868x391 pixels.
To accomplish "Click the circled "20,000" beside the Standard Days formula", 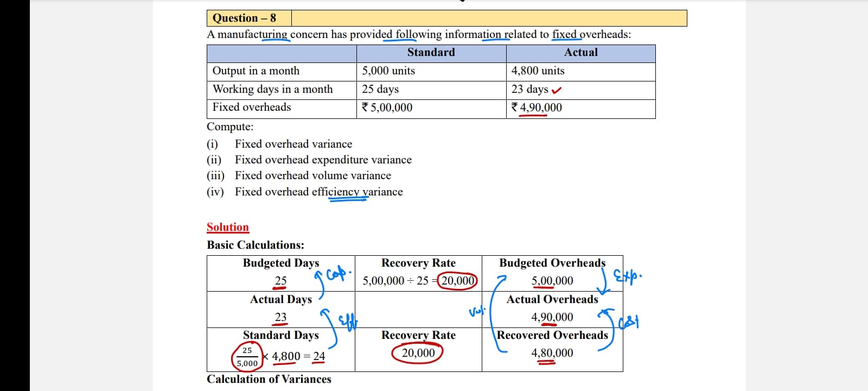I will [418, 353].
